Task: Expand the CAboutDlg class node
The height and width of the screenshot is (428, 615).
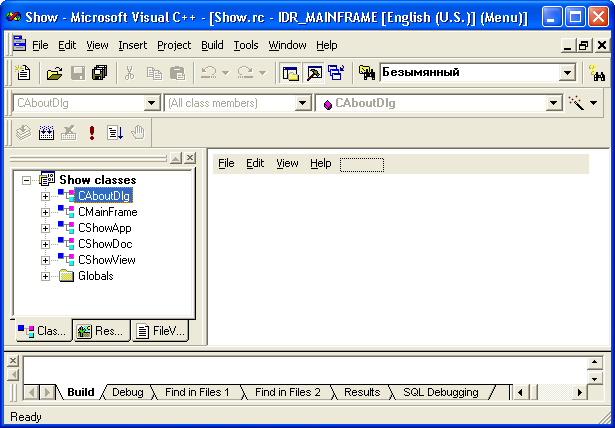Action: (45, 196)
